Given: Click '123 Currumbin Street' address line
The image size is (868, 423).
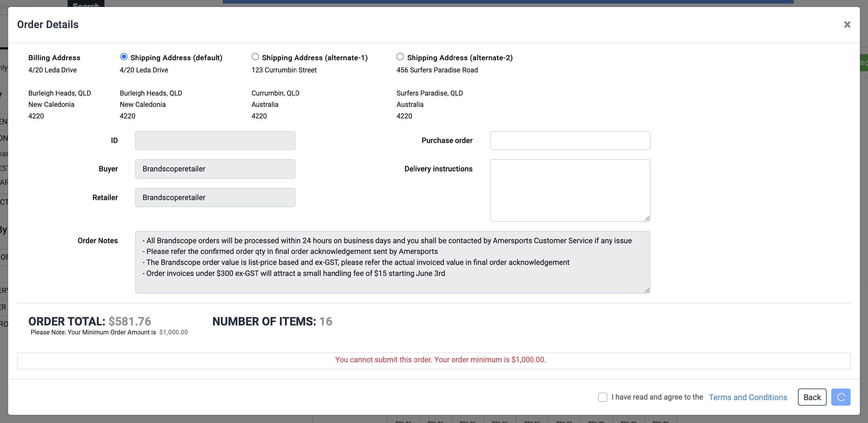Looking at the screenshot, I should 284,70.
